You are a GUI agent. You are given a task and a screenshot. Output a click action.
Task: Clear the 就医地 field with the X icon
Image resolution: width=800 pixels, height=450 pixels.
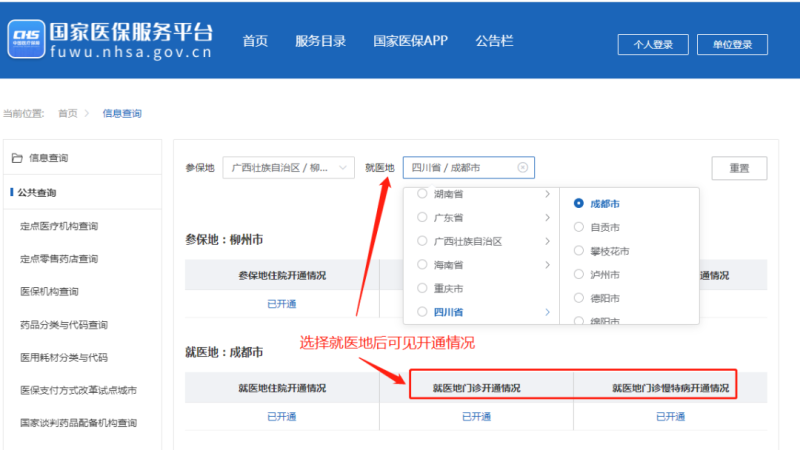[x=523, y=168]
